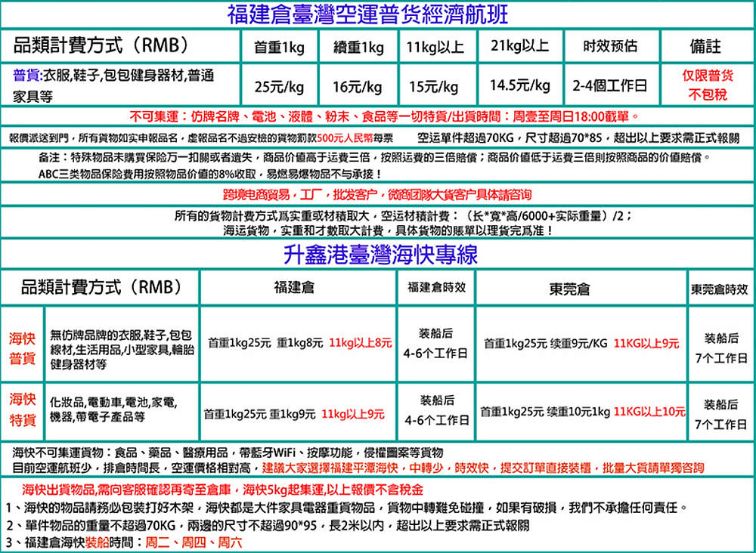Screen dimensions: 756x553
Task: Click the red 海快普貨 row label
Action: click(x=22, y=349)
